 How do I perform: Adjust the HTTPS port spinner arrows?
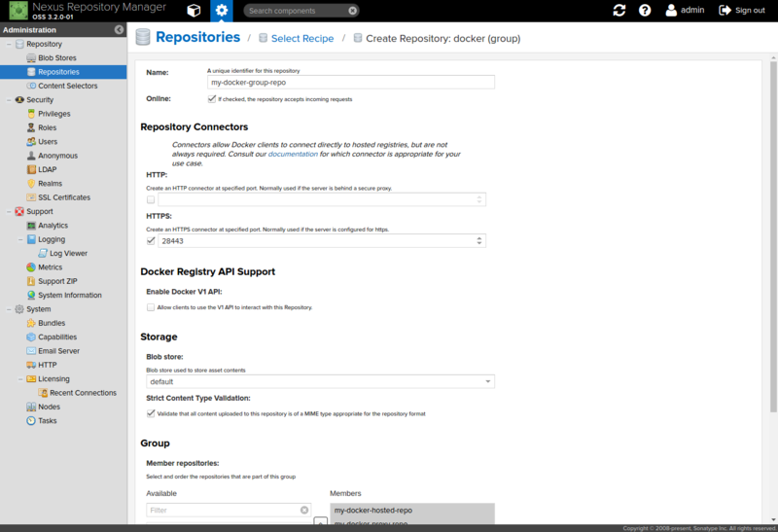pos(479,240)
